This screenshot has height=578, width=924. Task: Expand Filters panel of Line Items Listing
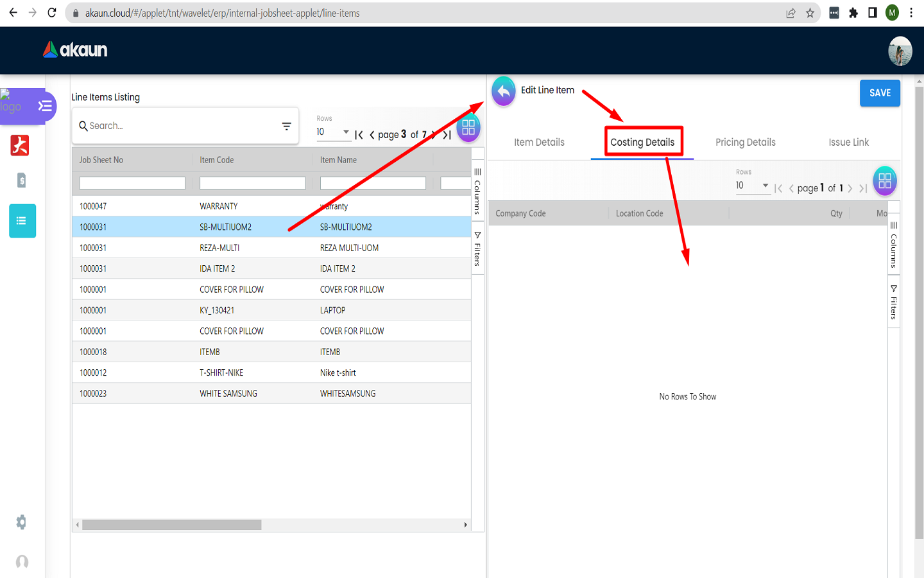click(477, 249)
